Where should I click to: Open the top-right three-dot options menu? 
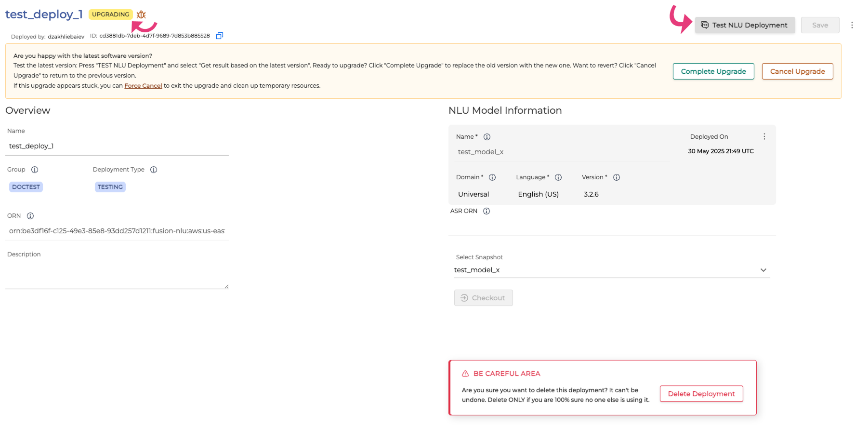(x=852, y=25)
